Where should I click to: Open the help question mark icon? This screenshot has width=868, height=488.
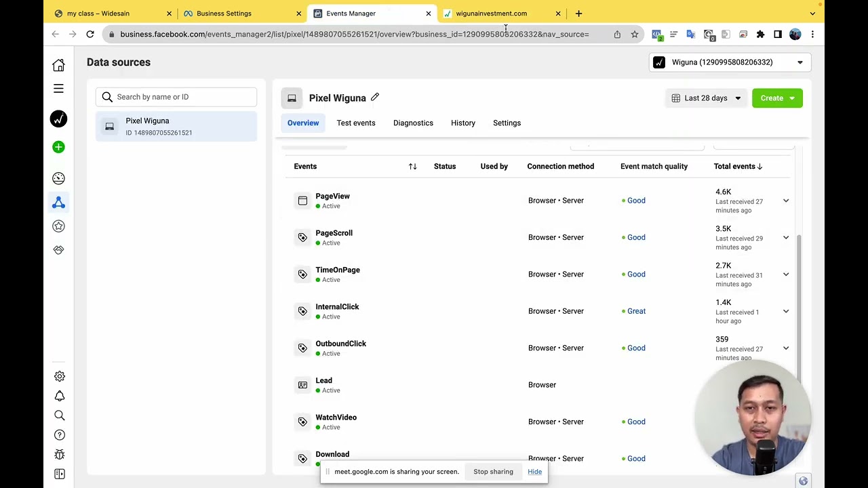[x=59, y=435]
